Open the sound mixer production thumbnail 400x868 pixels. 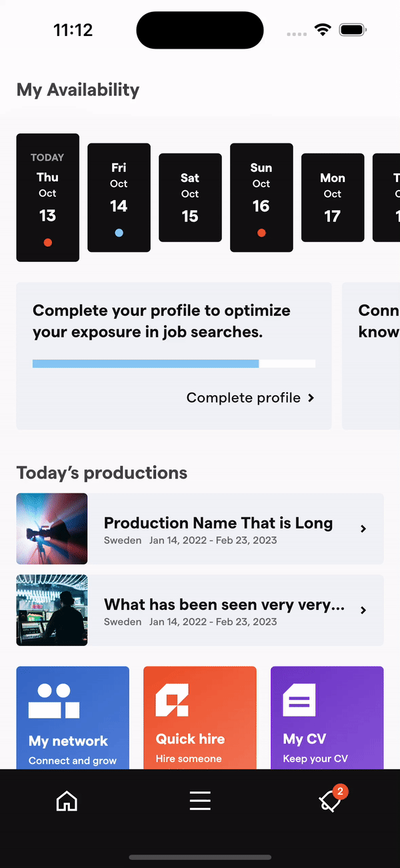[x=51, y=610]
